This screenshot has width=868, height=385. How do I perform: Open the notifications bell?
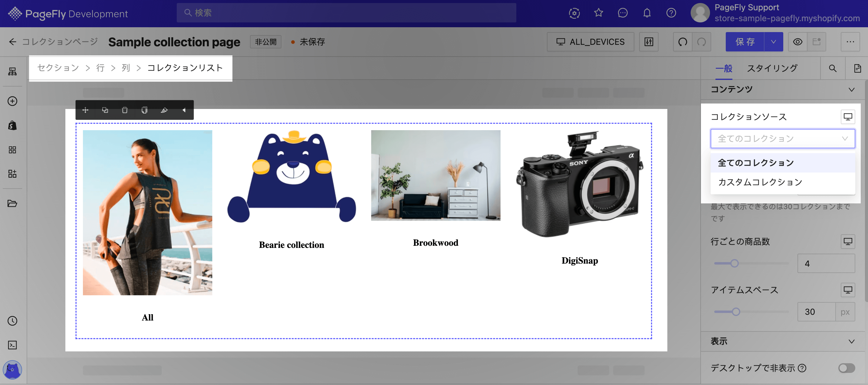pos(647,13)
